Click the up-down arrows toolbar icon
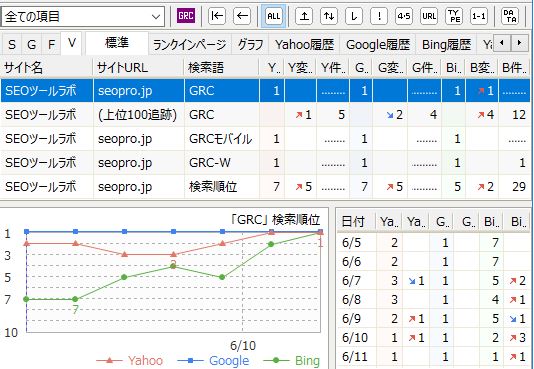Screen dimensions: 534x369 [329, 16]
